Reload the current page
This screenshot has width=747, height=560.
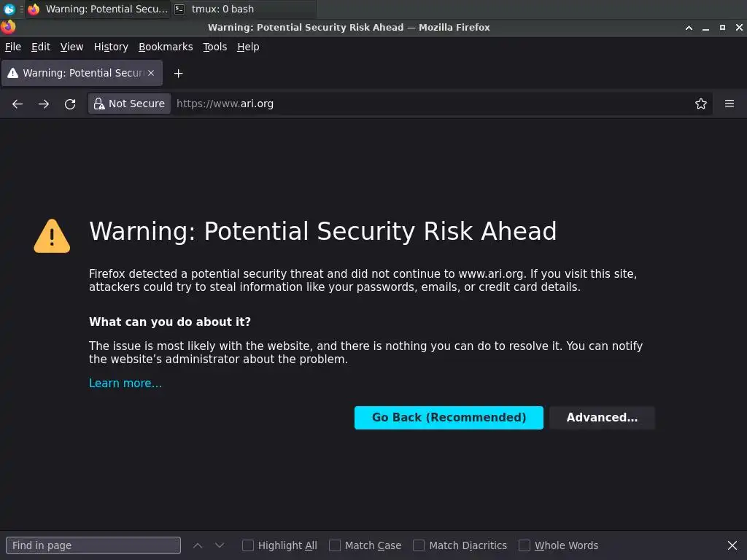(x=70, y=104)
